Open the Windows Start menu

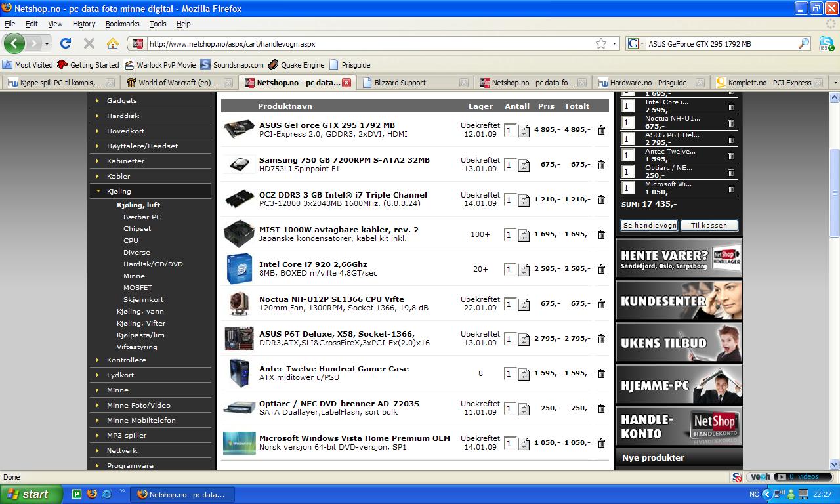click(x=31, y=494)
